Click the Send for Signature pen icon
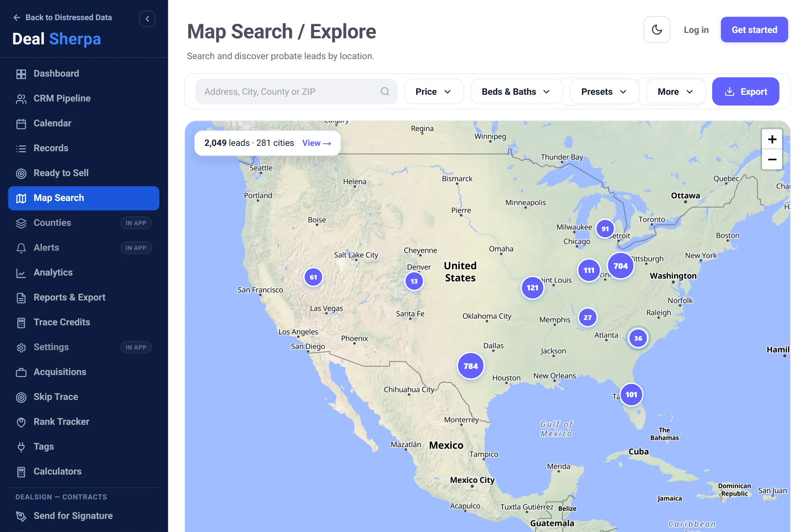The image size is (807, 532). click(21, 516)
